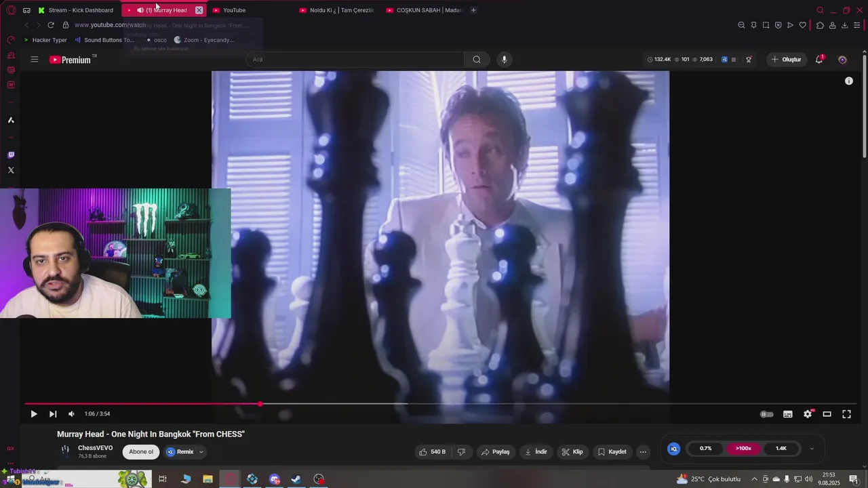The width and height of the screenshot is (868, 488).
Task: Click the blue IQ icon by 0.7%
Action: click(673, 449)
